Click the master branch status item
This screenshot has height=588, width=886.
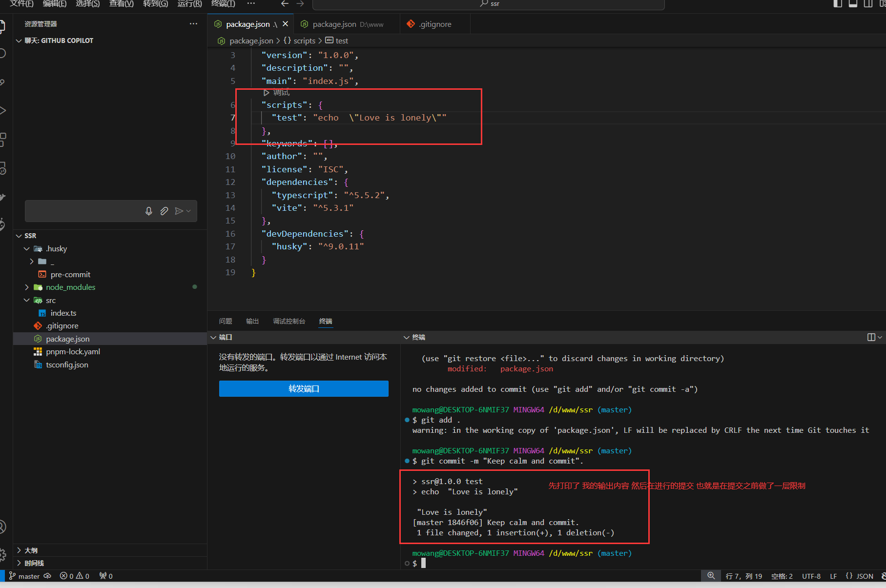[x=24, y=576]
